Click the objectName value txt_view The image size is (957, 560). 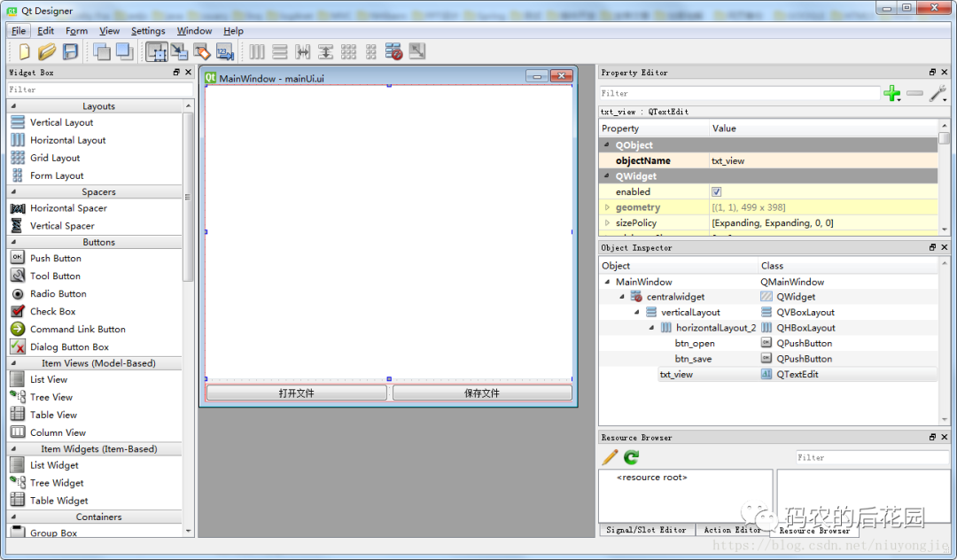(x=727, y=160)
